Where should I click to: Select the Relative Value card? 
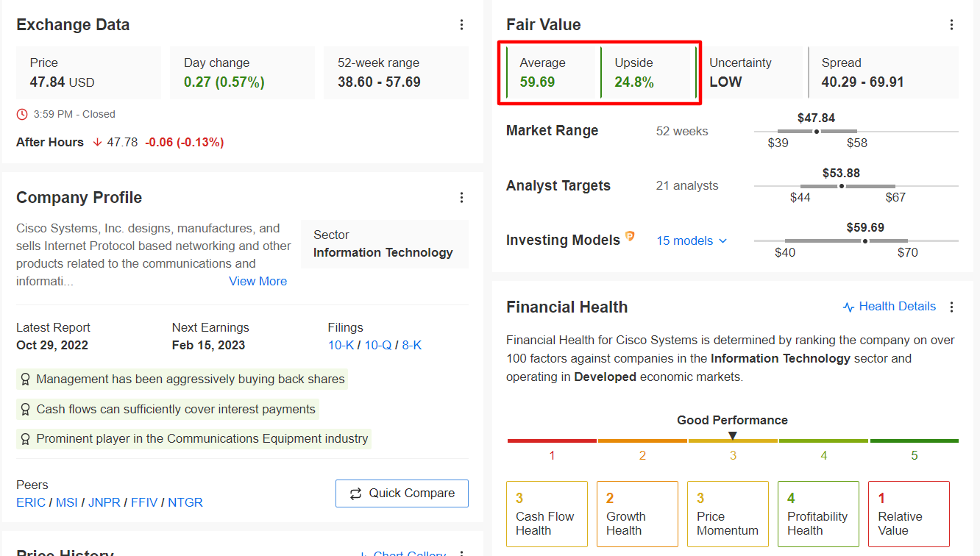coord(909,514)
